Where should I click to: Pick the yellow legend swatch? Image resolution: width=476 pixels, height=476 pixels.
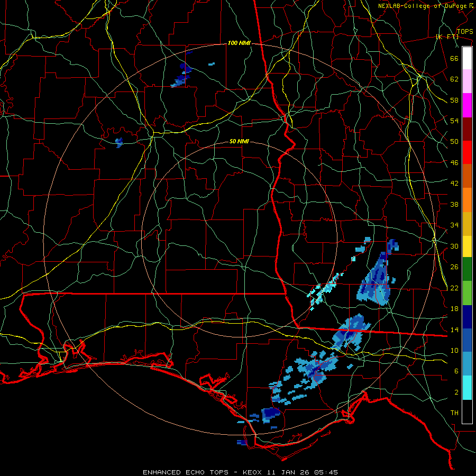tap(467, 246)
